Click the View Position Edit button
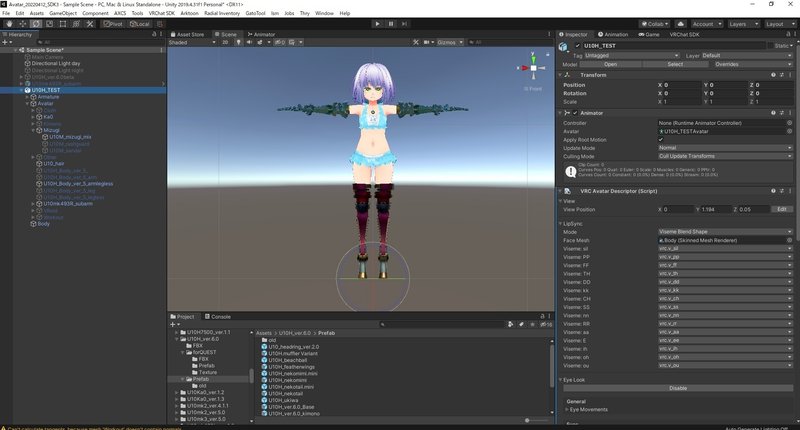The image size is (800, 430). (782, 209)
